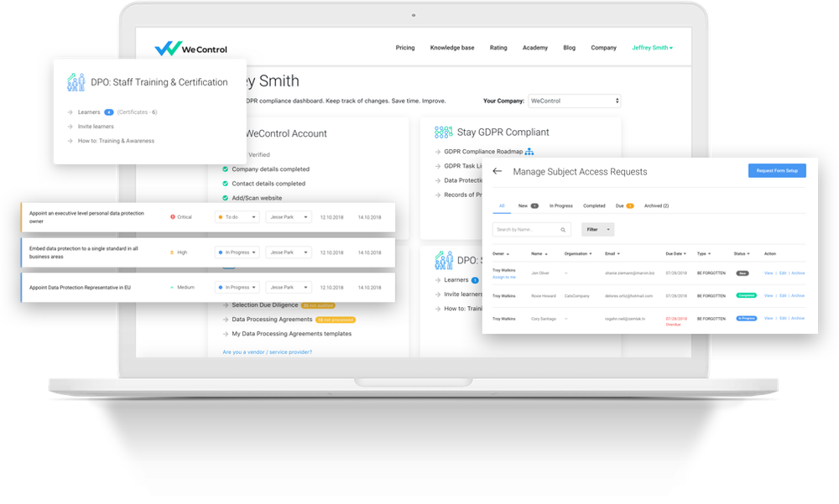Click the back arrow in Manage Subject Access Requests
This screenshot has width=839, height=504.
(497, 171)
